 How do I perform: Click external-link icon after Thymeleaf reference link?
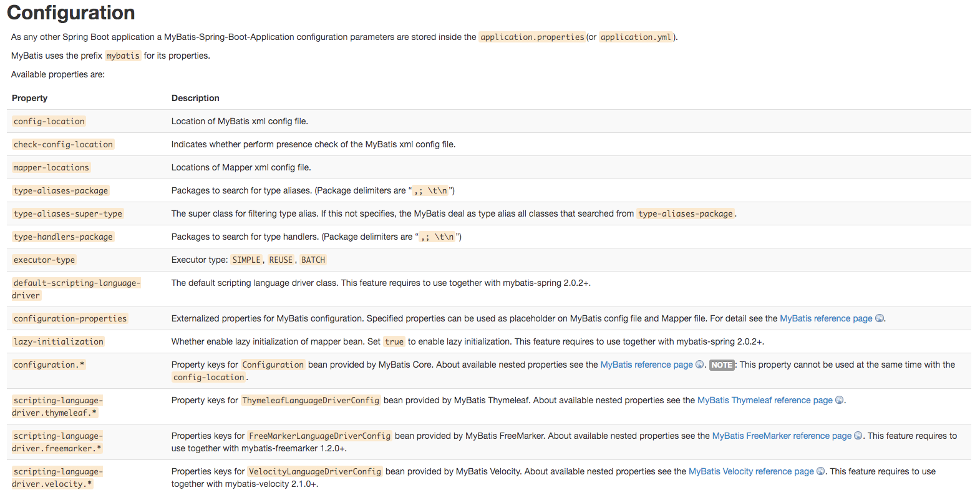pos(840,400)
